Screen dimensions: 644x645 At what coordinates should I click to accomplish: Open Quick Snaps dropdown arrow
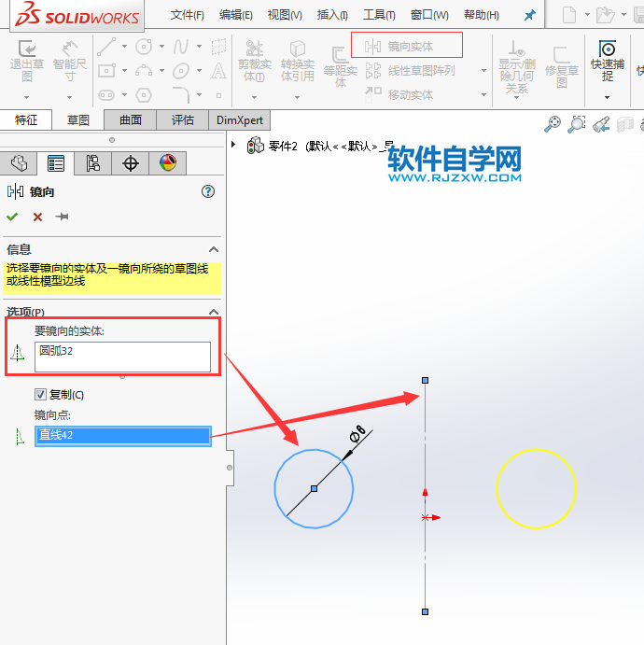point(607,97)
